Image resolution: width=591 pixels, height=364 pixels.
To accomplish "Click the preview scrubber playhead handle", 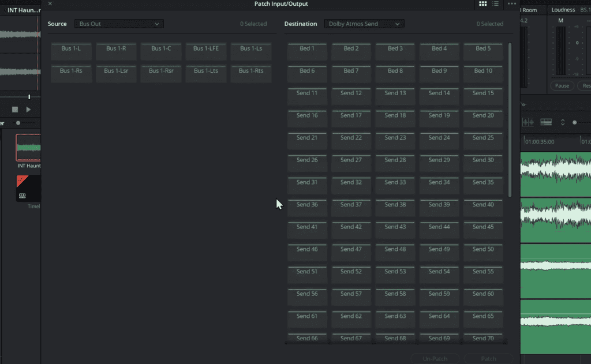I will (29, 97).
